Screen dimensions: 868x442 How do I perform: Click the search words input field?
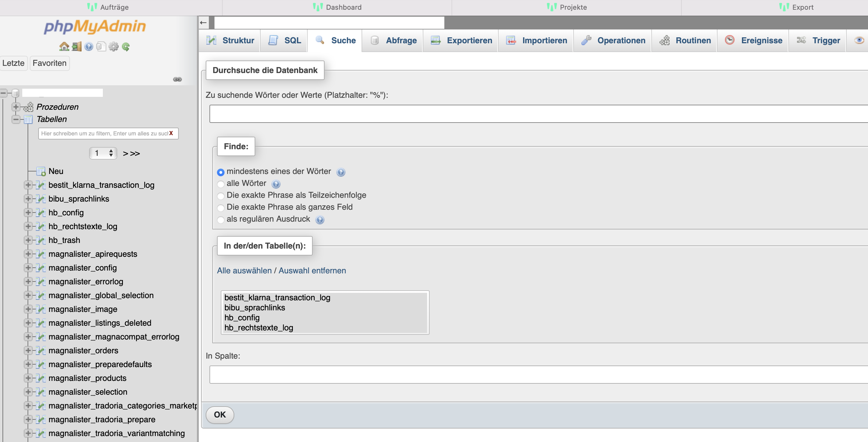(x=538, y=114)
